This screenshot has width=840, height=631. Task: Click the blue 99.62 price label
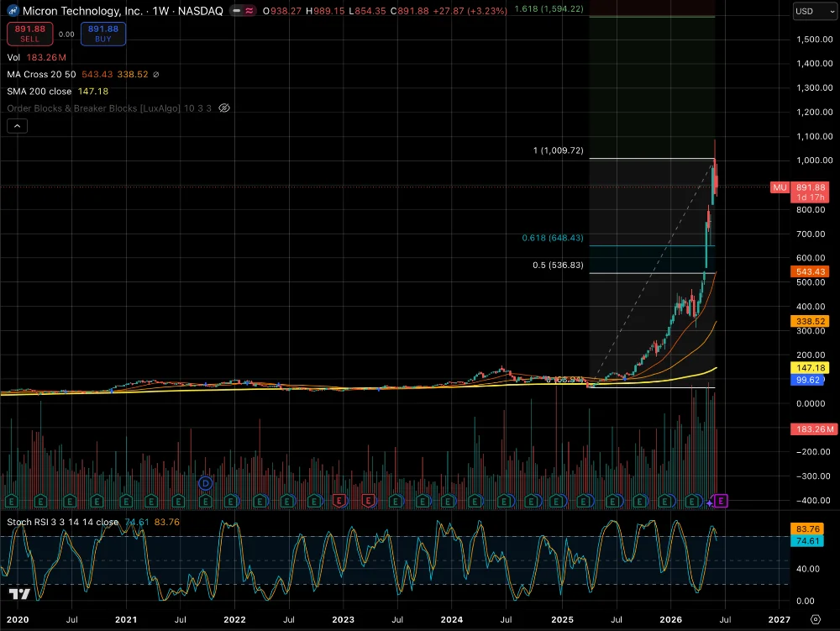pos(808,380)
